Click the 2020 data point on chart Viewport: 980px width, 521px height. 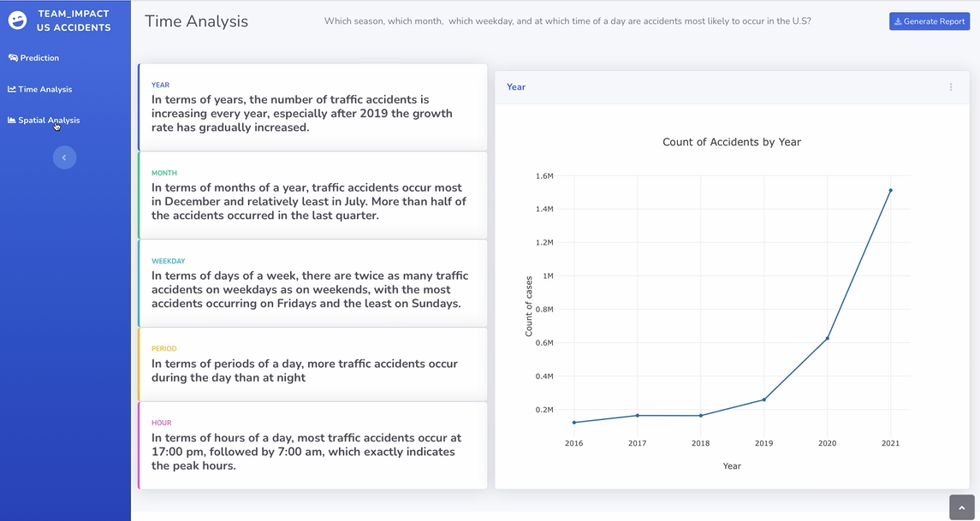click(x=827, y=339)
